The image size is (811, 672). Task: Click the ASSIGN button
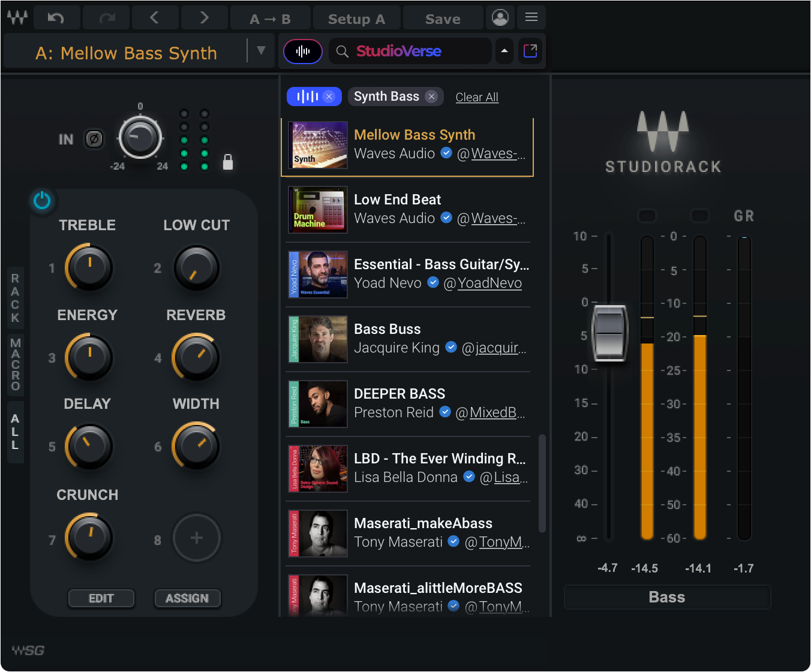coord(187,598)
